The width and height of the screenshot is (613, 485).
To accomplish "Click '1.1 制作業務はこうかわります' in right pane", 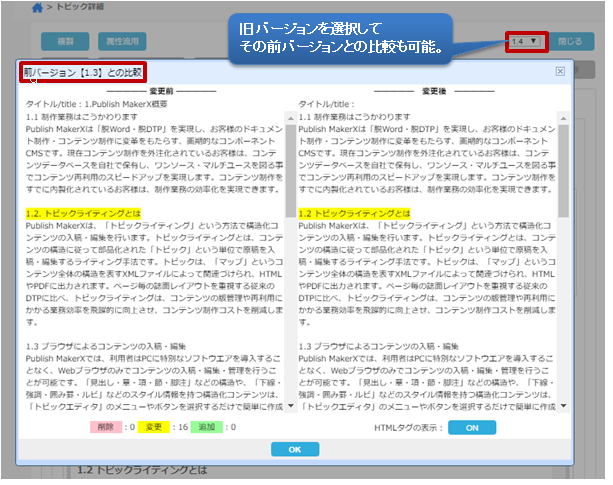I will 355,117.
